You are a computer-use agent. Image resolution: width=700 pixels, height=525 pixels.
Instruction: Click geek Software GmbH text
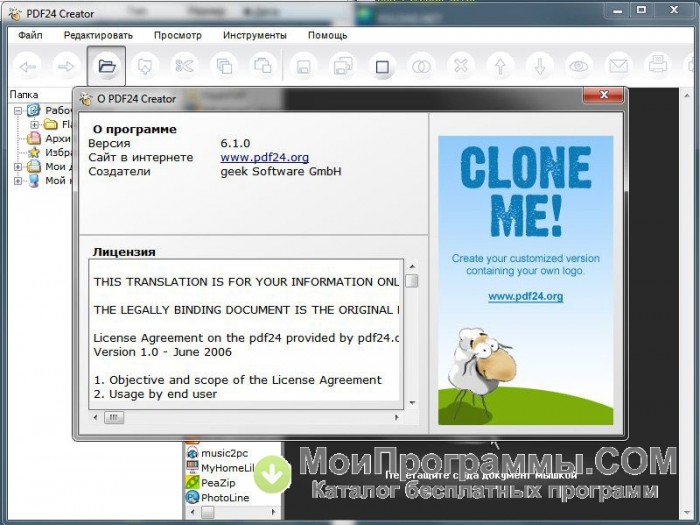coord(281,171)
